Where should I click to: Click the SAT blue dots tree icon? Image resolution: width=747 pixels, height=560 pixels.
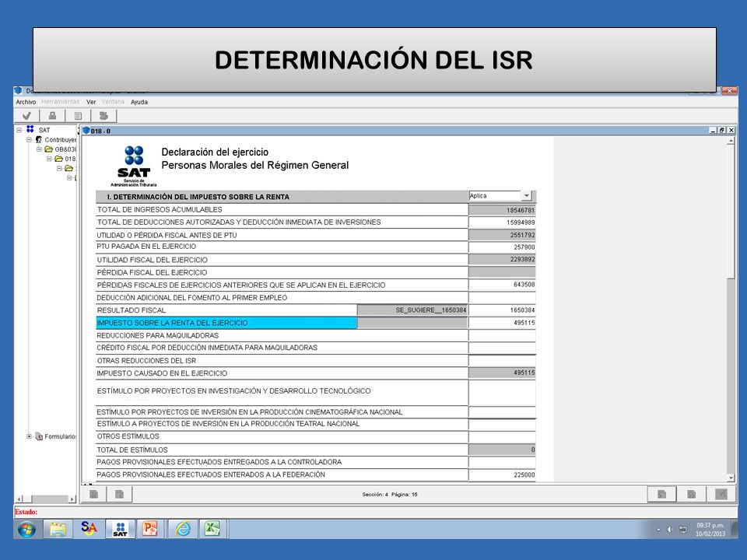point(30,129)
